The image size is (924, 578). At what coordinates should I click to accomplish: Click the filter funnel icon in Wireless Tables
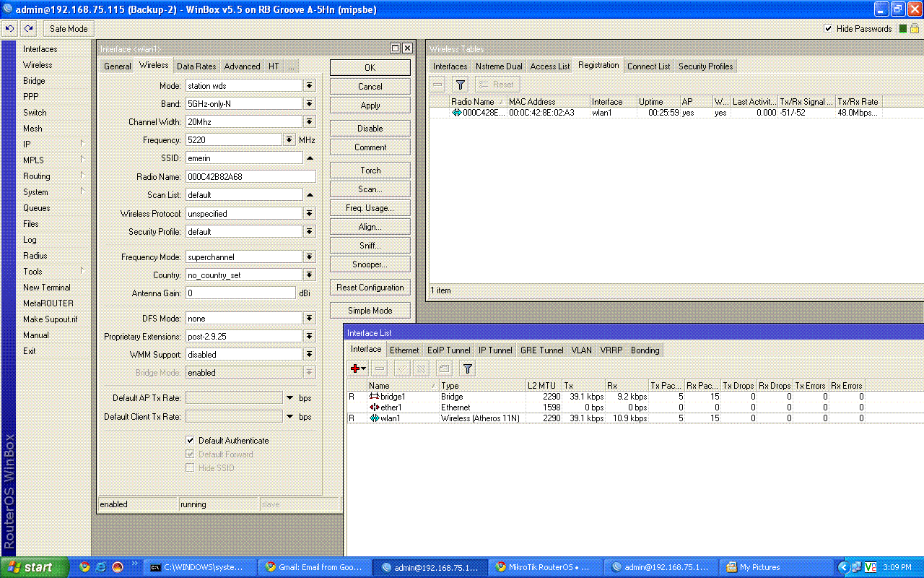pyautogui.click(x=460, y=85)
